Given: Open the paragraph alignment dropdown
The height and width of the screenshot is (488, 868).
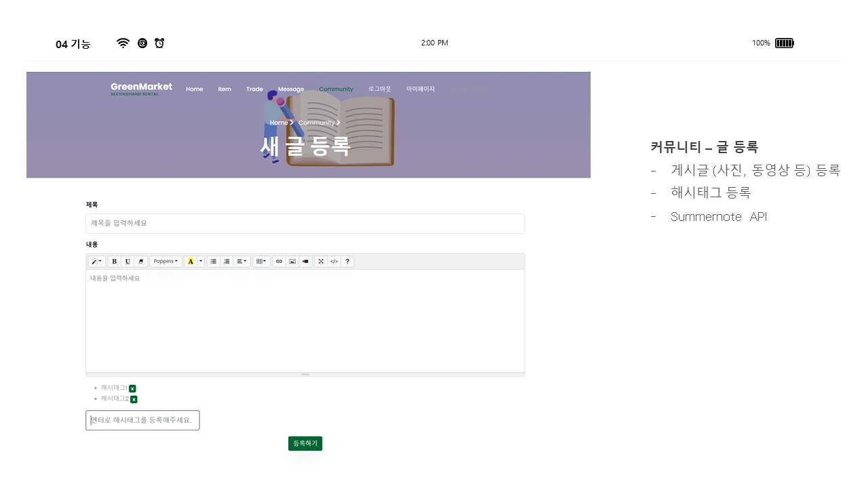Looking at the screenshot, I should (241, 261).
